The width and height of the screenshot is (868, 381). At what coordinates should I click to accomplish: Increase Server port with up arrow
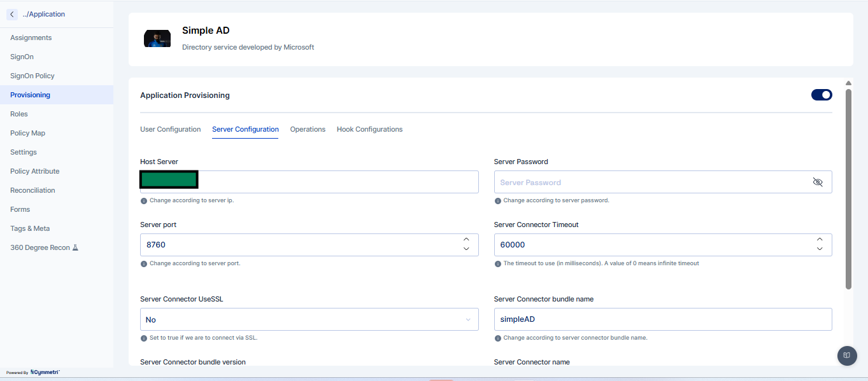pos(466,240)
